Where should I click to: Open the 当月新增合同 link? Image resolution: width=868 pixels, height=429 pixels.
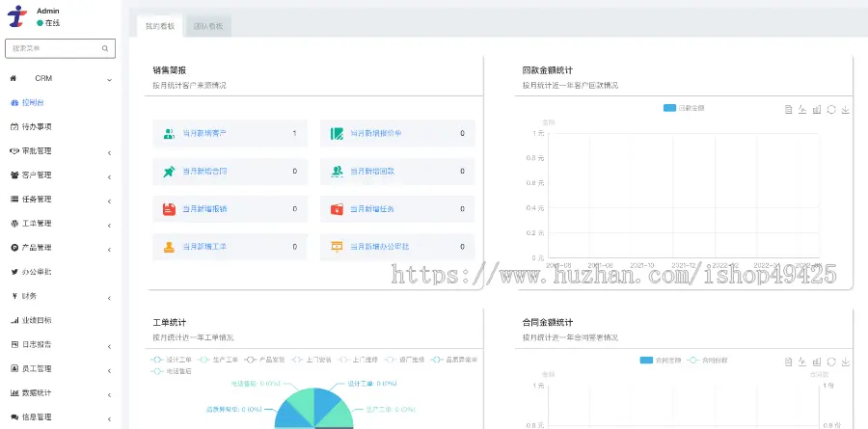tap(205, 172)
